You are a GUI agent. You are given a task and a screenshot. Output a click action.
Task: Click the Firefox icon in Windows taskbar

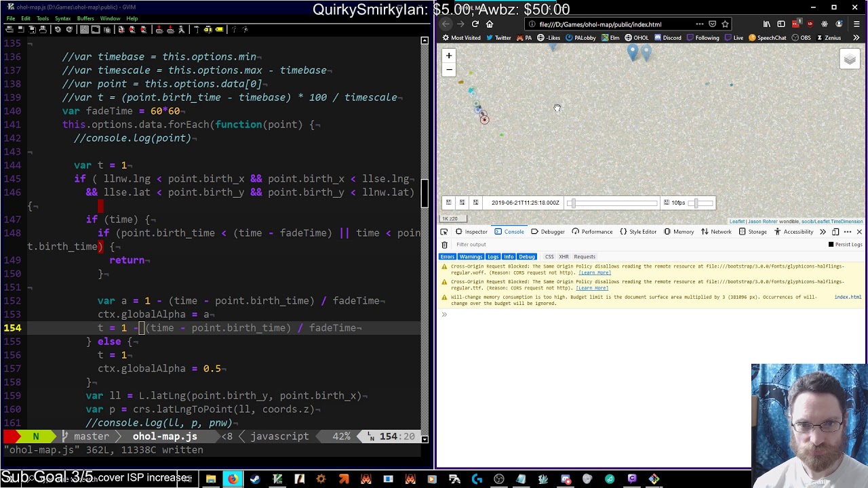[233, 479]
